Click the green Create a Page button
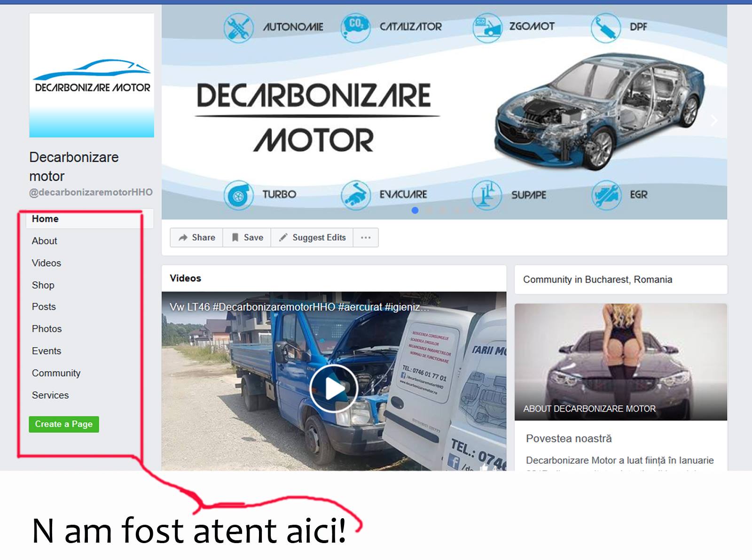This screenshot has height=560, width=752. [64, 424]
